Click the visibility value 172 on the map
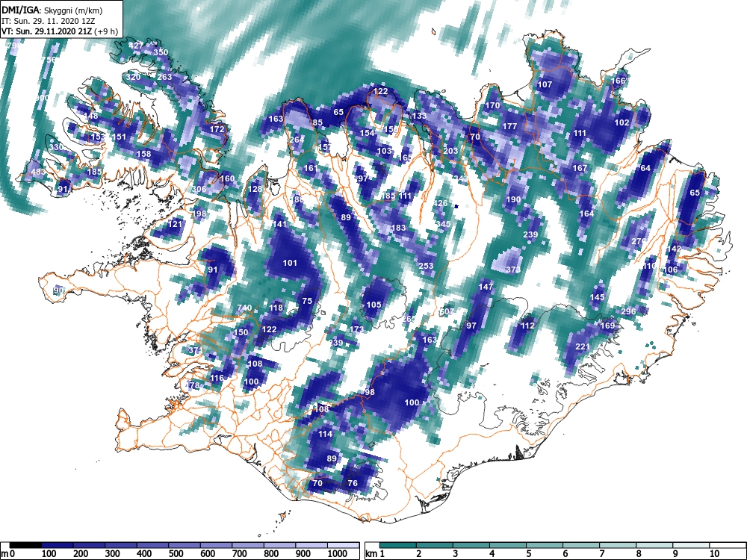Image resolution: width=747 pixels, height=560 pixels. pos(217,129)
